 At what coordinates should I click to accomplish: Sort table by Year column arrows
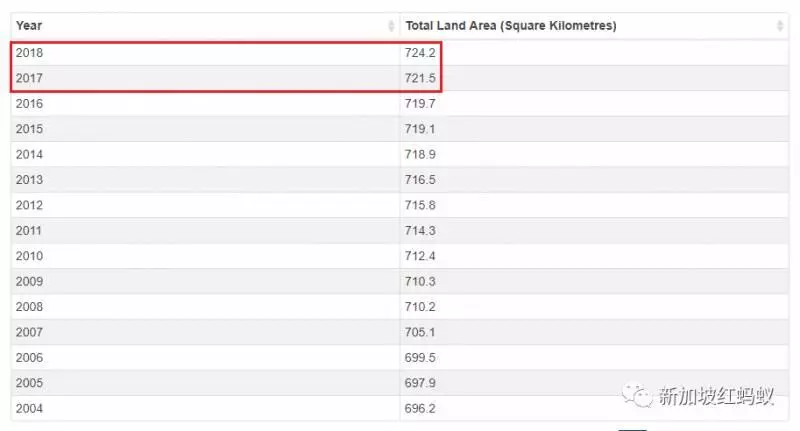click(x=391, y=26)
